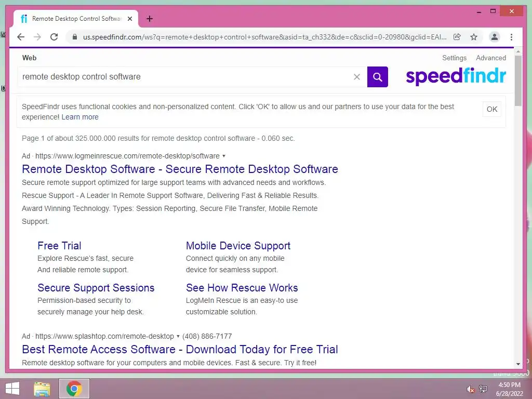Image resolution: width=532 pixels, height=399 pixels.
Task: Click the address bar URL
Action: 264,37
